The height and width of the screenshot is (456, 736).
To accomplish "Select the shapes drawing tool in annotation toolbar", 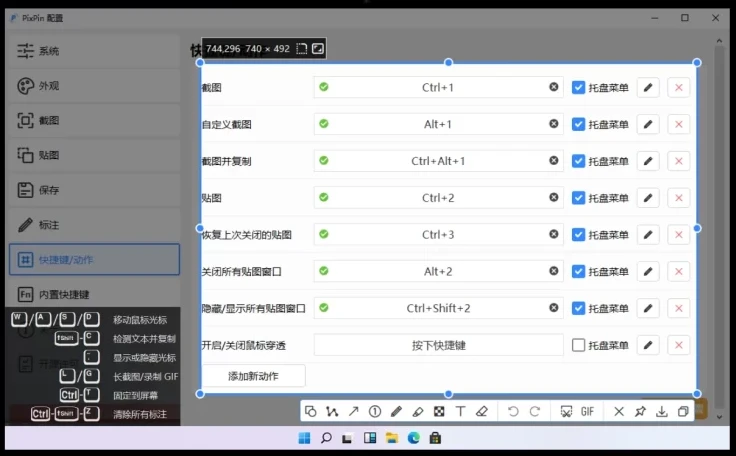I will (311, 412).
